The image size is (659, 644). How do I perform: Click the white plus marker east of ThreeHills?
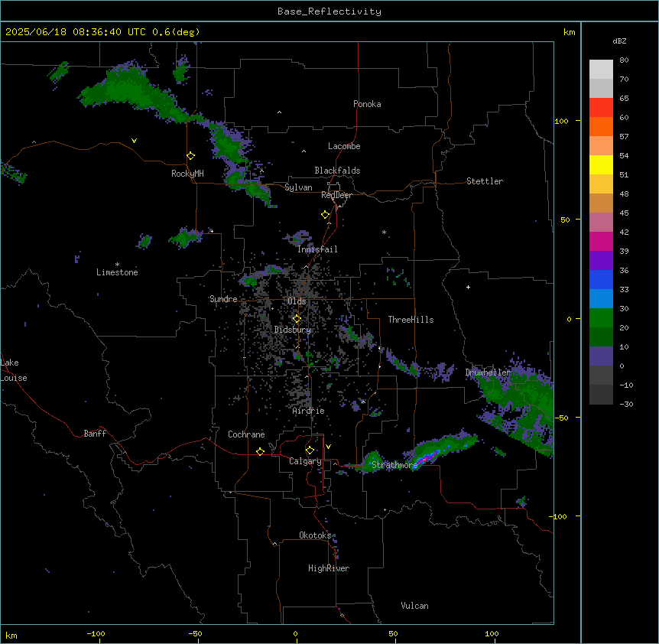coord(468,287)
